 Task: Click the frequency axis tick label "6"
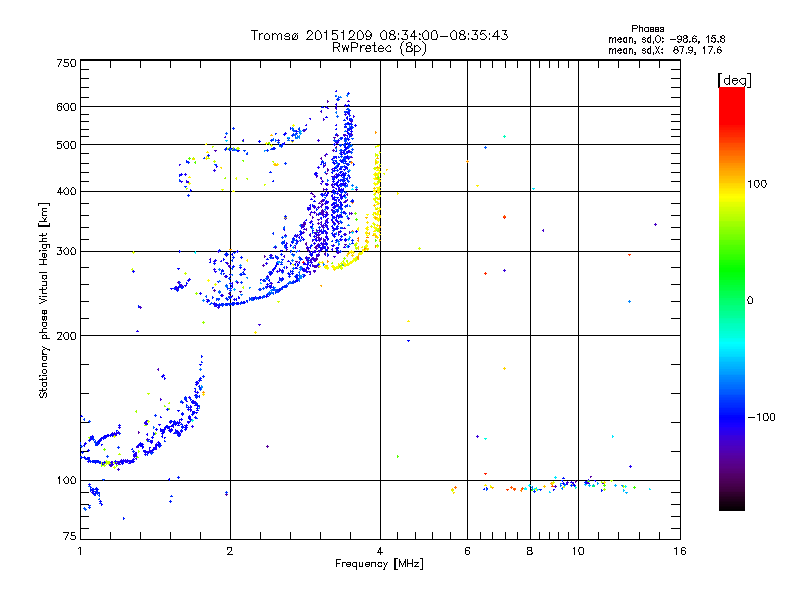[467, 551]
